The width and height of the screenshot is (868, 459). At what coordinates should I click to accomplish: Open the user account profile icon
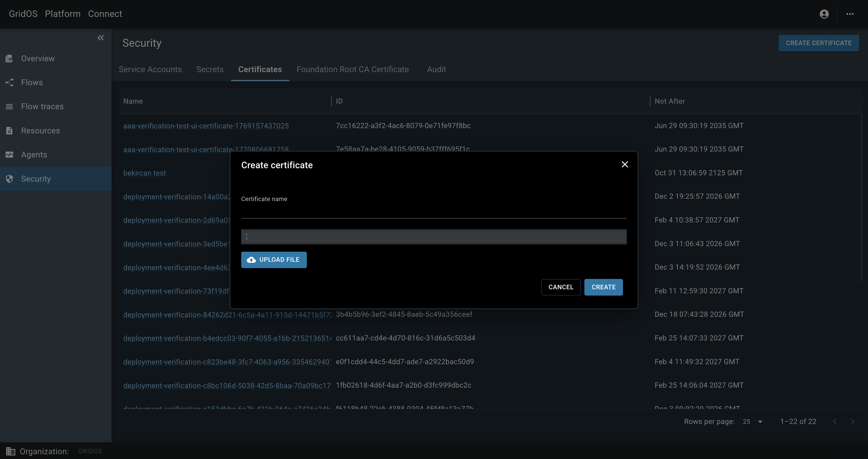824,14
